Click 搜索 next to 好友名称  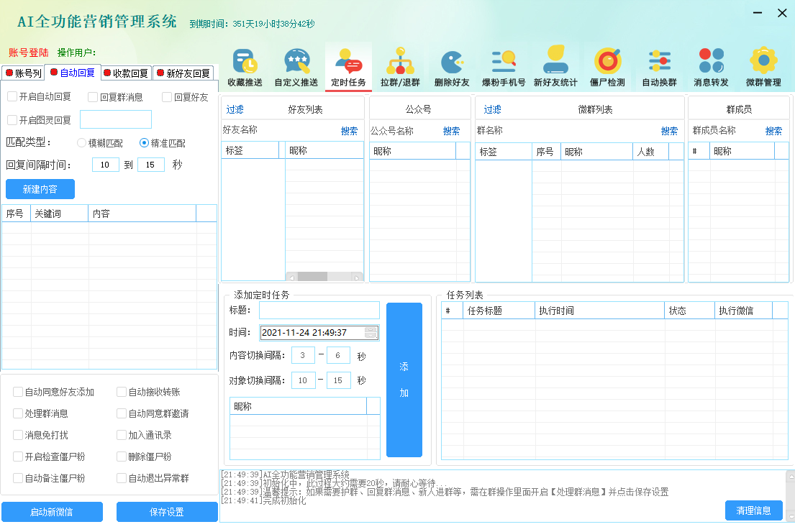tap(350, 132)
